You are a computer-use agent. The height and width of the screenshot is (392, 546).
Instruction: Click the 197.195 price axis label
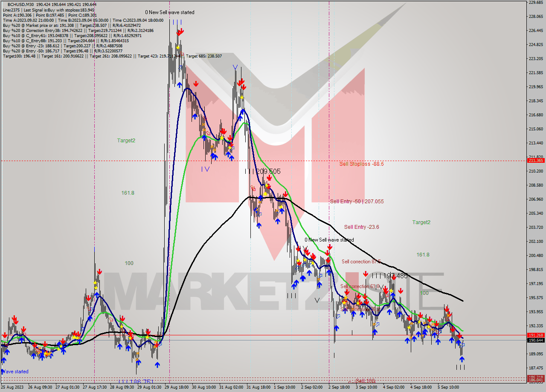click(x=536, y=284)
